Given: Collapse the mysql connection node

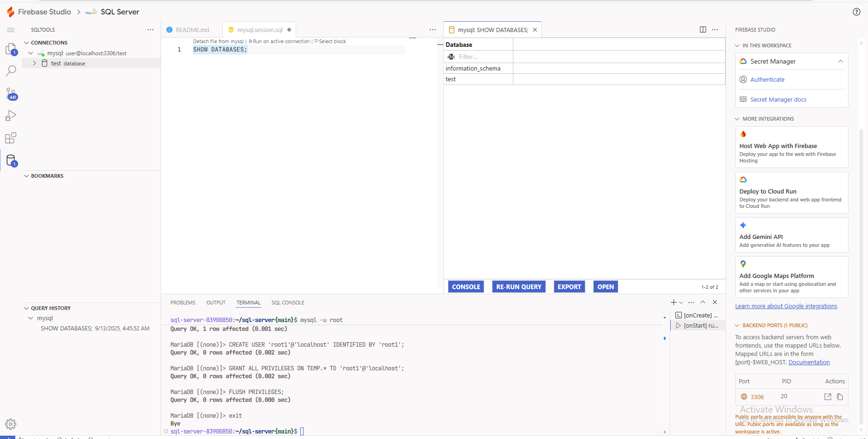Looking at the screenshot, I should [x=31, y=53].
